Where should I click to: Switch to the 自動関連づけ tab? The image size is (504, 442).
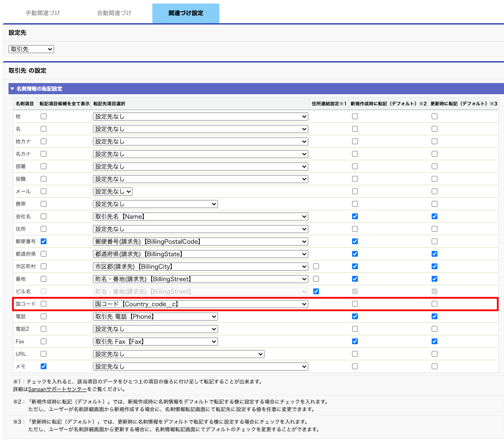[114, 13]
